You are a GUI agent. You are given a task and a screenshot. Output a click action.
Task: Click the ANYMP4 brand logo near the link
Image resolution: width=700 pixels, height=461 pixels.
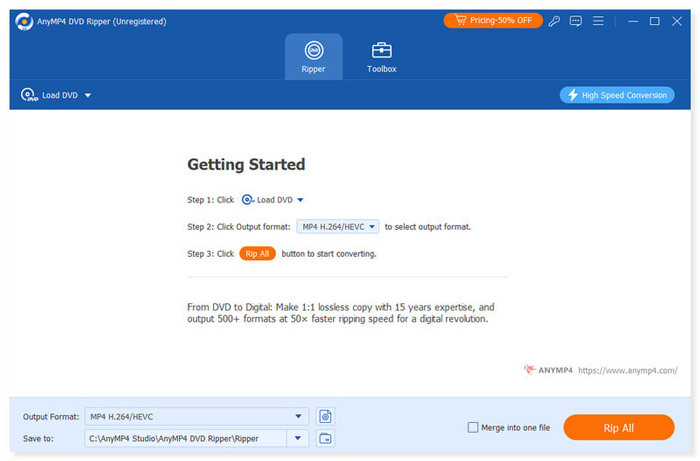coord(548,370)
